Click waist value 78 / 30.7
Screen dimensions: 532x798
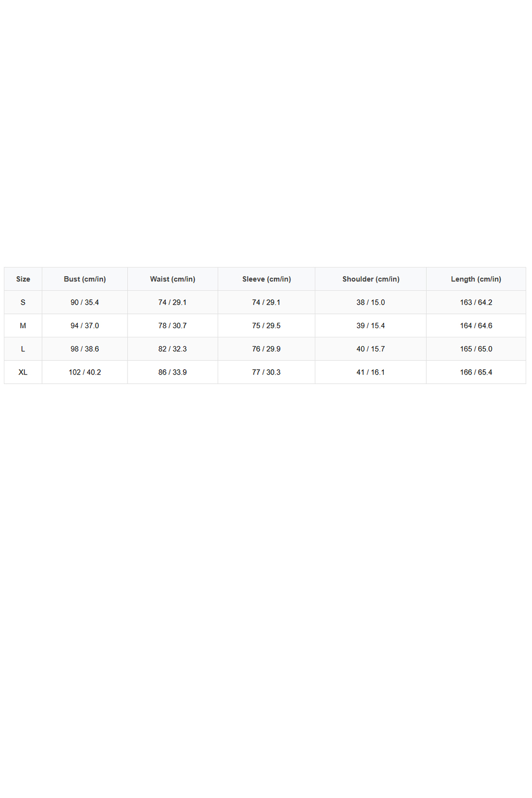[x=173, y=326]
